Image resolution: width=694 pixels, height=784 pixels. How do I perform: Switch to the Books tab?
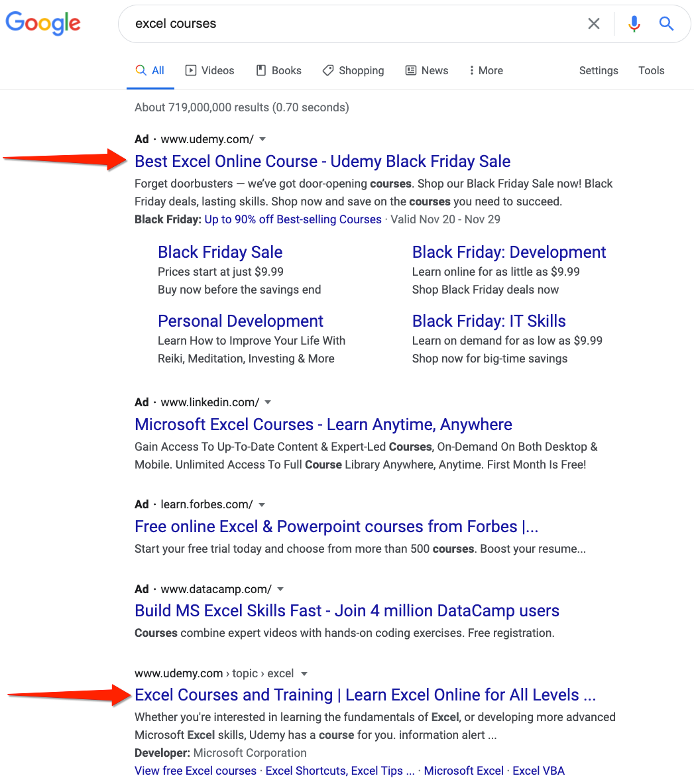pyautogui.click(x=278, y=70)
